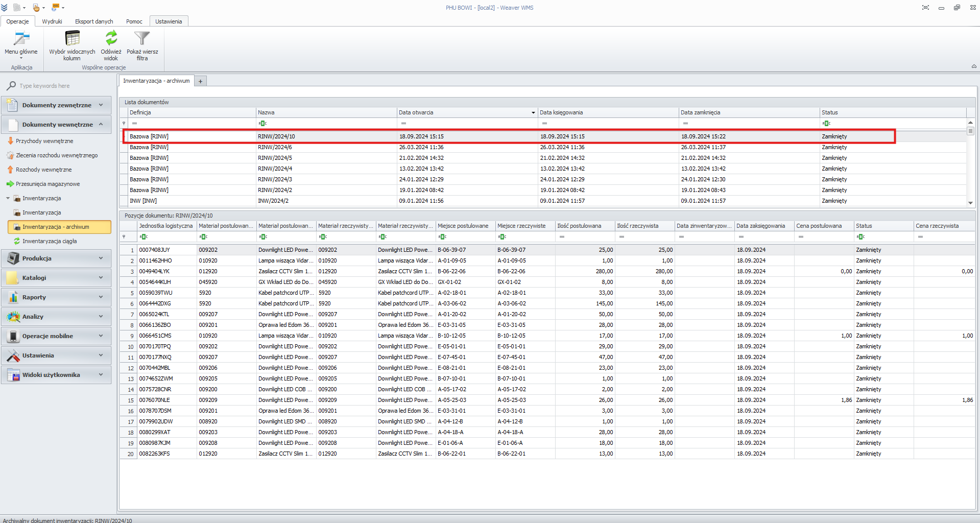Open the Eksport danych ribbon tab
Image resolution: width=980 pixels, height=523 pixels.
pos(94,21)
